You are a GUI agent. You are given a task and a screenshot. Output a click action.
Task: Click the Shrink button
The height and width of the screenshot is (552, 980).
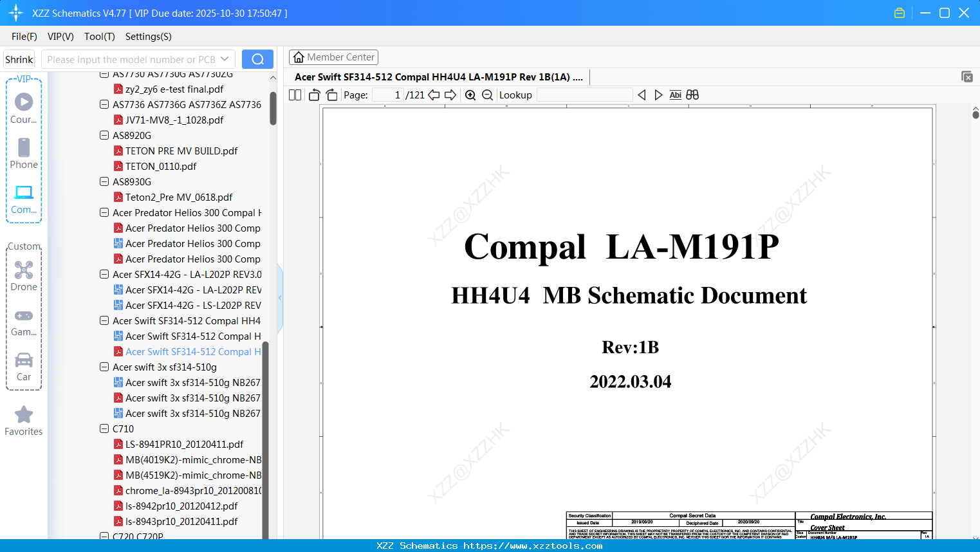[19, 59]
